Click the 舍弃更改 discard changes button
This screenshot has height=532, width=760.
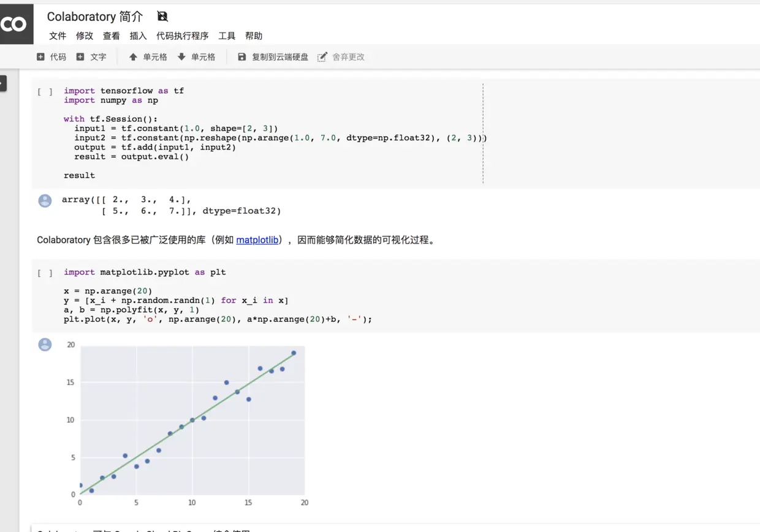click(x=341, y=57)
